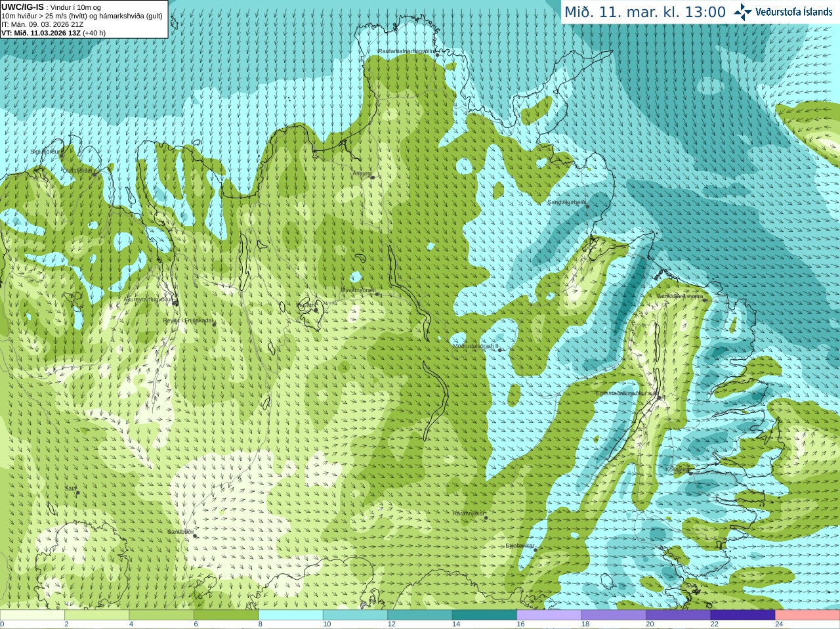
Task: Click the Kárahnjúkar station label
Action: pos(469,513)
